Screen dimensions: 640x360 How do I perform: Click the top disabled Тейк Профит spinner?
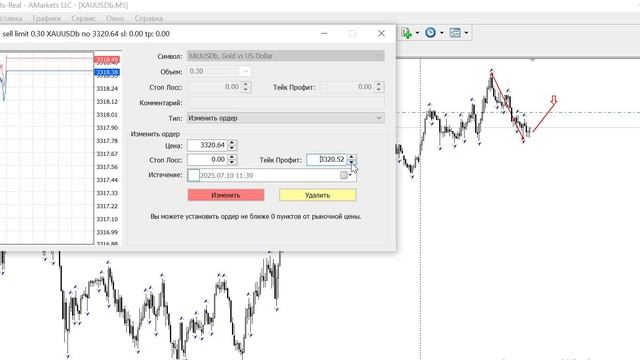(378, 87)
